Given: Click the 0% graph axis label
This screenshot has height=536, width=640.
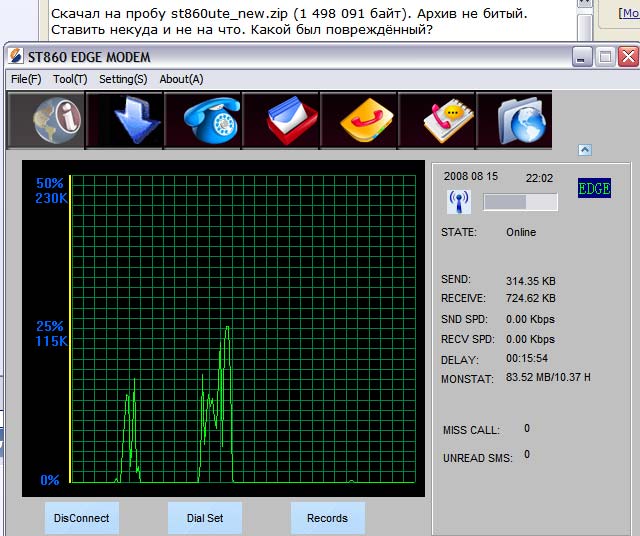Looking at the screenshot, I should pyautogui.click(x=50, y=480).
